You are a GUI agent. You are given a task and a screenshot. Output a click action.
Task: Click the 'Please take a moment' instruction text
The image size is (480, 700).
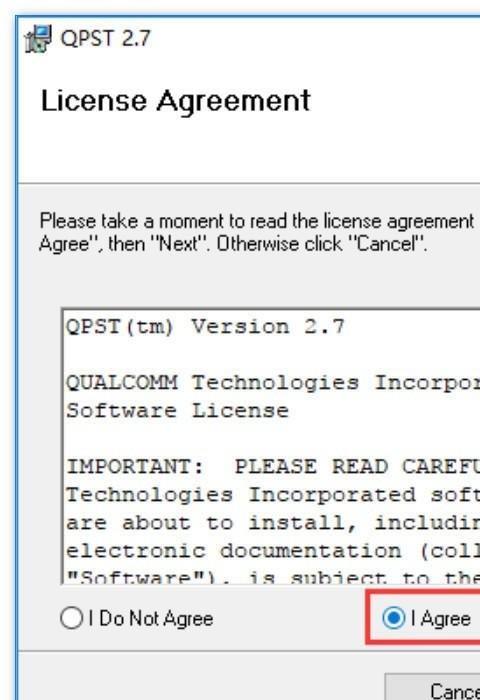(x=257, y=221)
